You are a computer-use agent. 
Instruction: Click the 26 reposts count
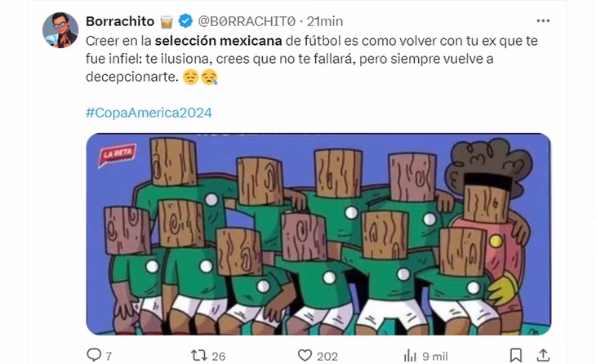219,357
